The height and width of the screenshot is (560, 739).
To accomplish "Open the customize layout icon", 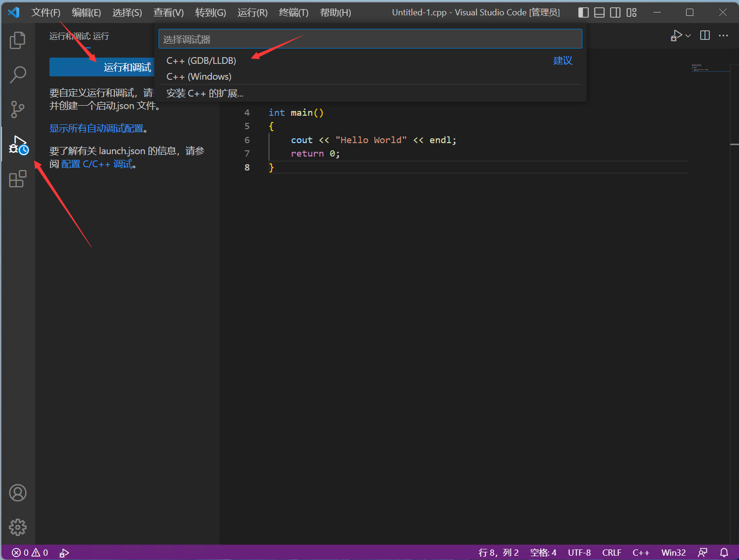I will point(631,12).
